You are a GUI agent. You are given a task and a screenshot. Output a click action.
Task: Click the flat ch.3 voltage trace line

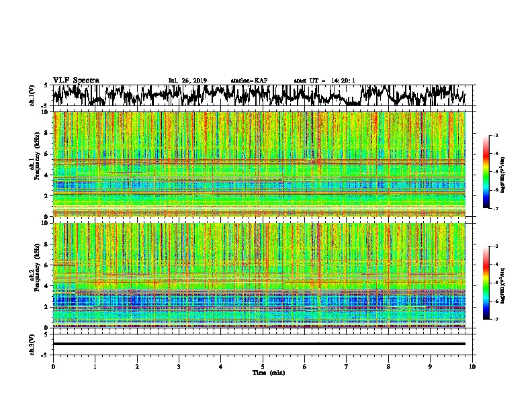[x=259, y=344]
